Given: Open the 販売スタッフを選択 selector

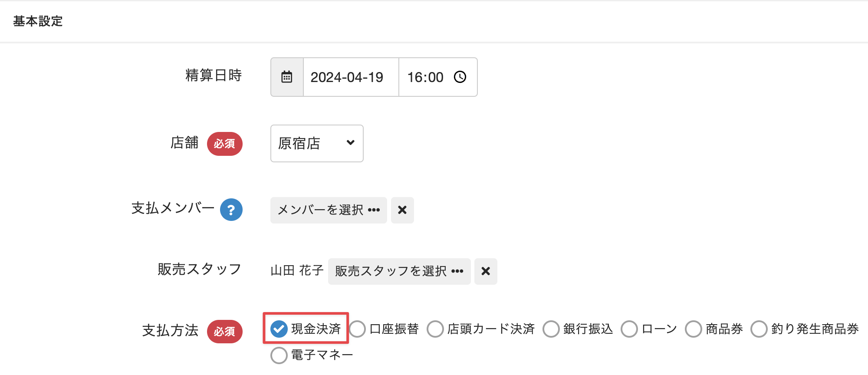Looking at the screenshot, I should click(399, 271).
